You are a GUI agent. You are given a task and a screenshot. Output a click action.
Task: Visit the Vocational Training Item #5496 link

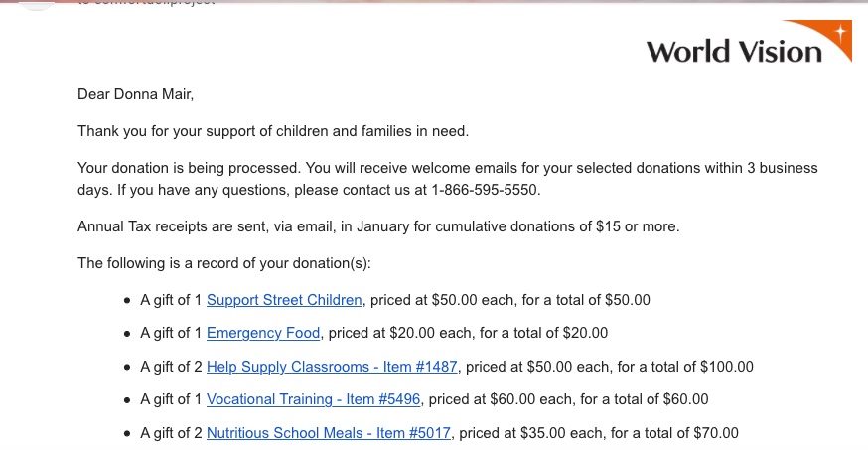314,399
